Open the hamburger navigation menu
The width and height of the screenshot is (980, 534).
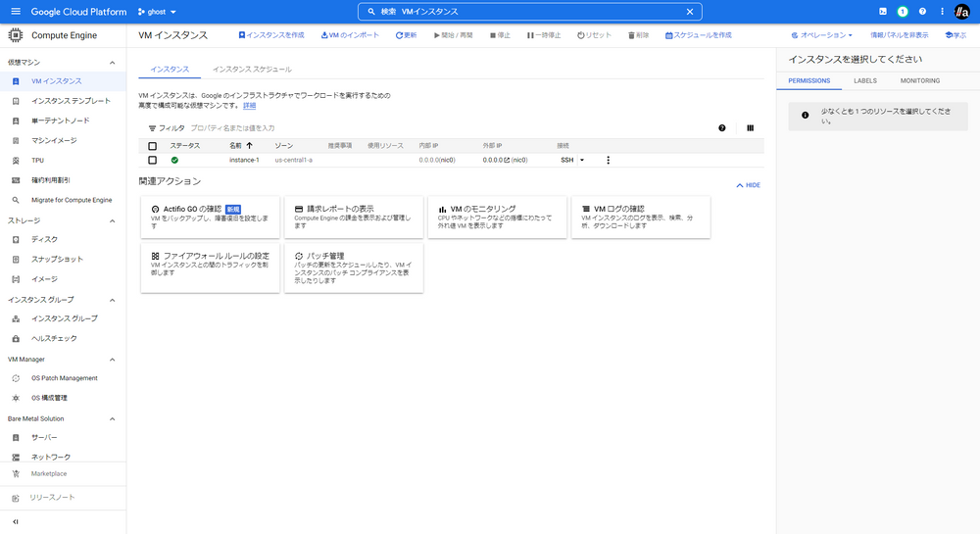[15, 12]
